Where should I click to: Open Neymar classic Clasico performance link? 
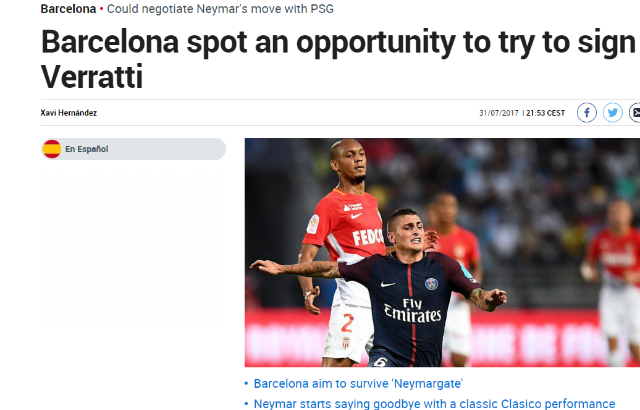(434, 404)
